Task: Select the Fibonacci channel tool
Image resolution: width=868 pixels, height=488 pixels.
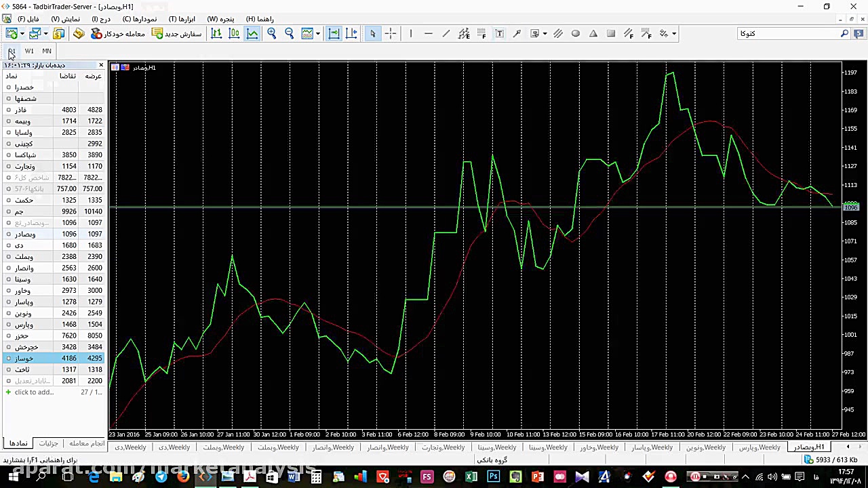Action: [629, 33]
